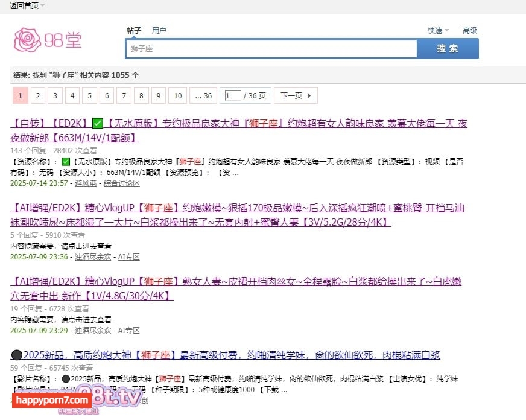Click the 返回首页 link
Screen dimensions: 526x420
(24, 5)
